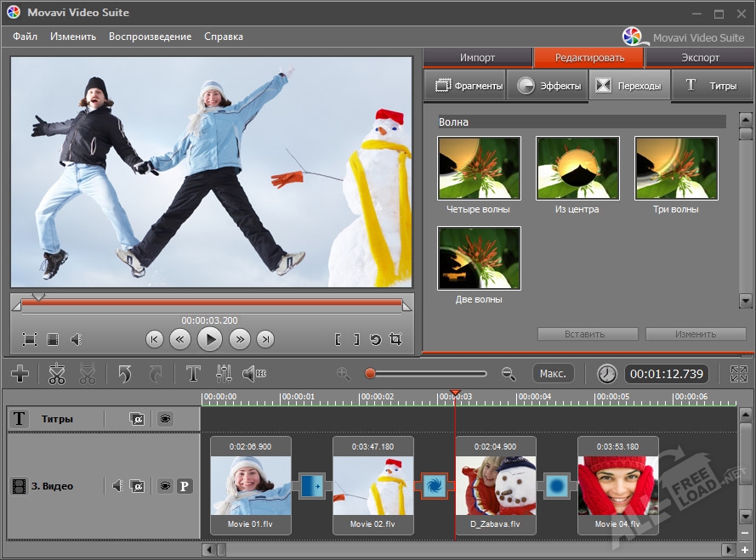Toggle visibility eye on Титры track
Viewport: 756px width, 560px height.
(165, 419)
